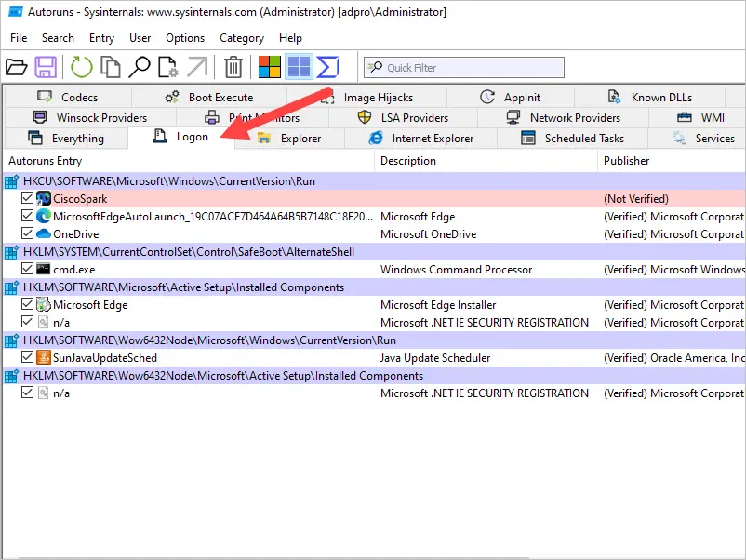This screenshot has width=746, height=560.
Task: Open the Category menu
Action: pyautogui.click(x=242, y=38)
